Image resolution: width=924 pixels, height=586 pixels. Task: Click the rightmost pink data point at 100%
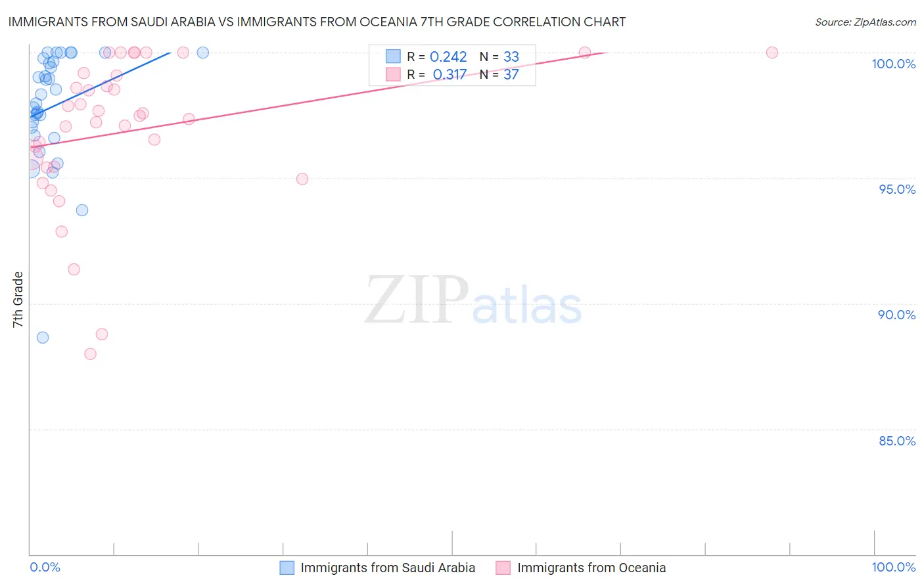tap(772, 53)
